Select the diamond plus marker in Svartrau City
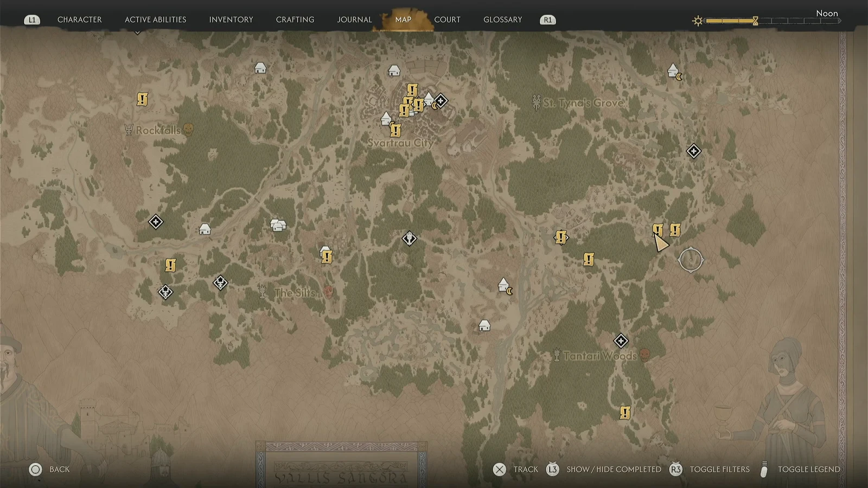Image resolution: width=868 pixels, height=488 pixels. [441, 101]
